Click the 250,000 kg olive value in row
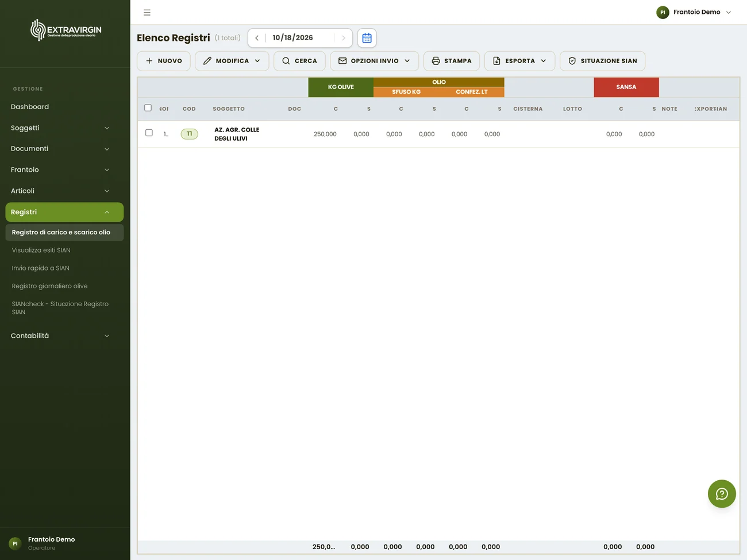This screenshot has height=560, width=747. pyautogui.click(x=325, y=134)
